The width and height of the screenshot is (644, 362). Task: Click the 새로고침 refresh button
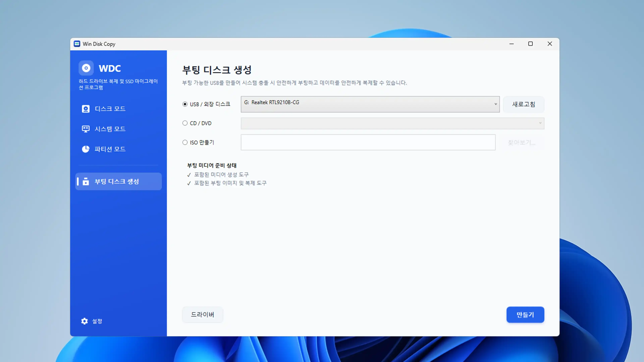pos(523,104)
